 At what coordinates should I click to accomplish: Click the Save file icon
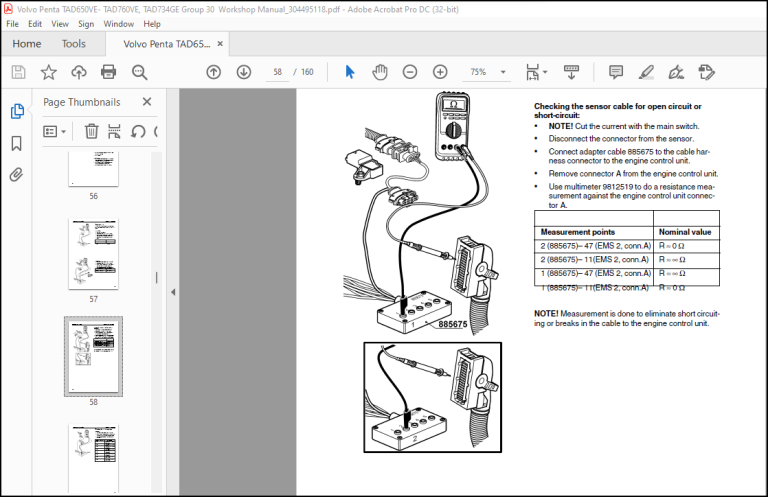click(x=19, y=72)
